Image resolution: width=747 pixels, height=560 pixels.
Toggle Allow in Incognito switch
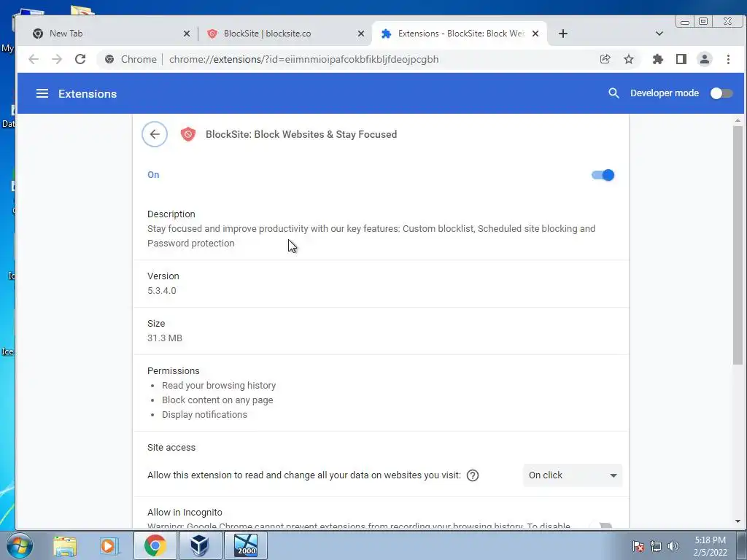tap(603, 526)
